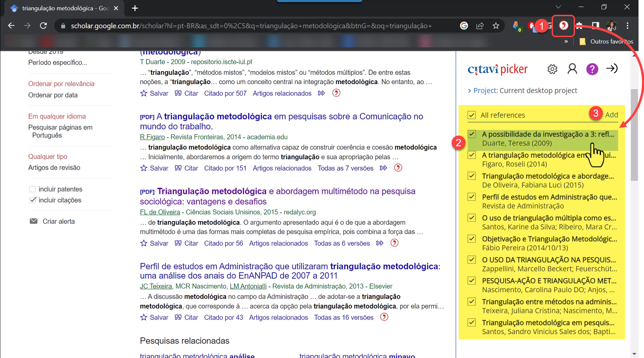Reload the Google Scholar page
This screenshot has height=358, width=644.
pyautogui.click(x=43, y=26)
